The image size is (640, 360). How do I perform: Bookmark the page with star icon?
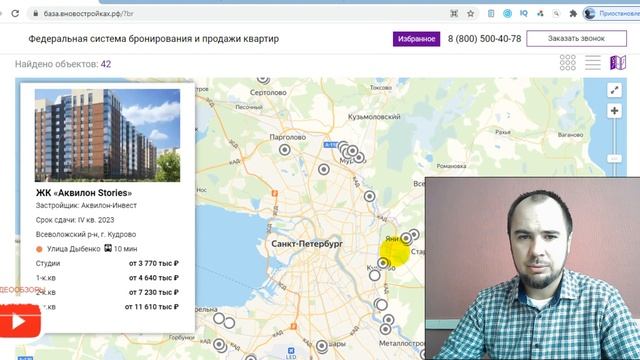click(x=471, y=13)
